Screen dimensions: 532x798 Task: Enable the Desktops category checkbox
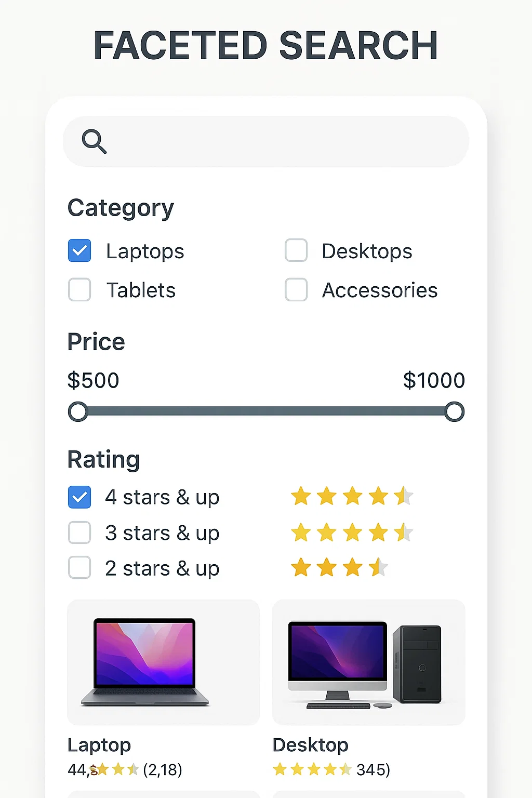point(296,250)
